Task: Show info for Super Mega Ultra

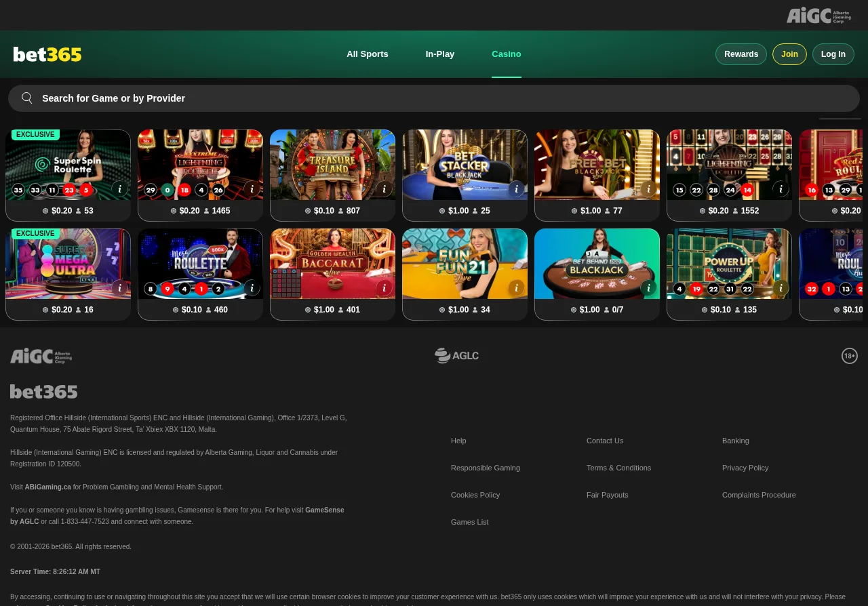Action: pos(120,288)
